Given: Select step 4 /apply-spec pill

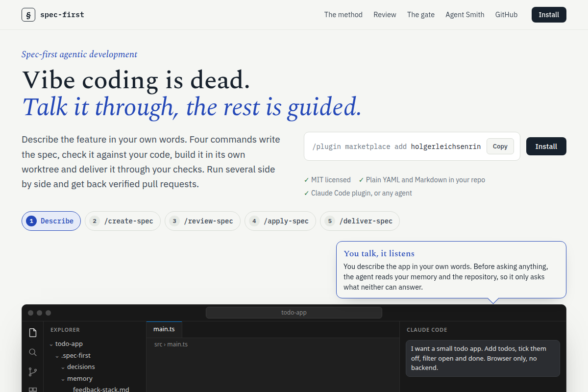Looking at the screenshot, I should click(x=280, y=221).
